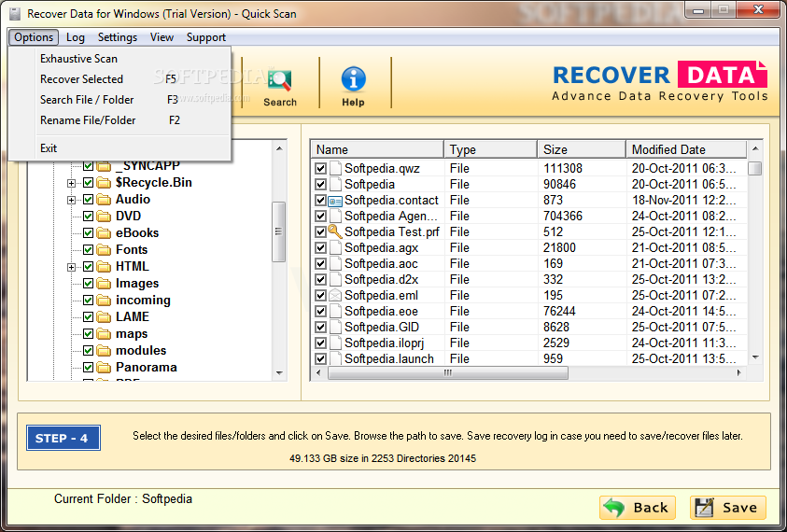Expand the $Recycle.Bin tree node

point(71,183)
